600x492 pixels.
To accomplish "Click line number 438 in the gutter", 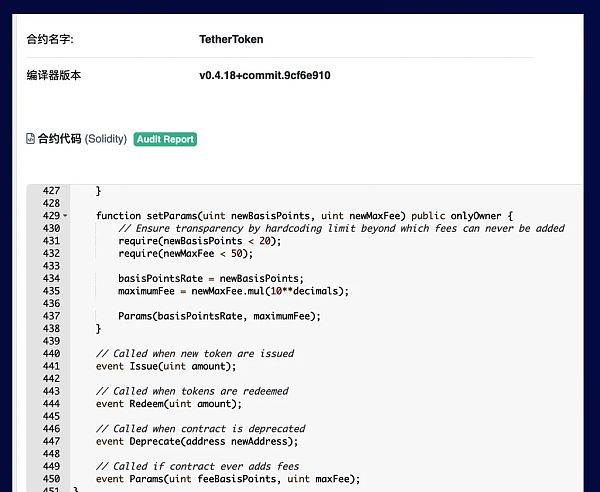I will point(51,328).
